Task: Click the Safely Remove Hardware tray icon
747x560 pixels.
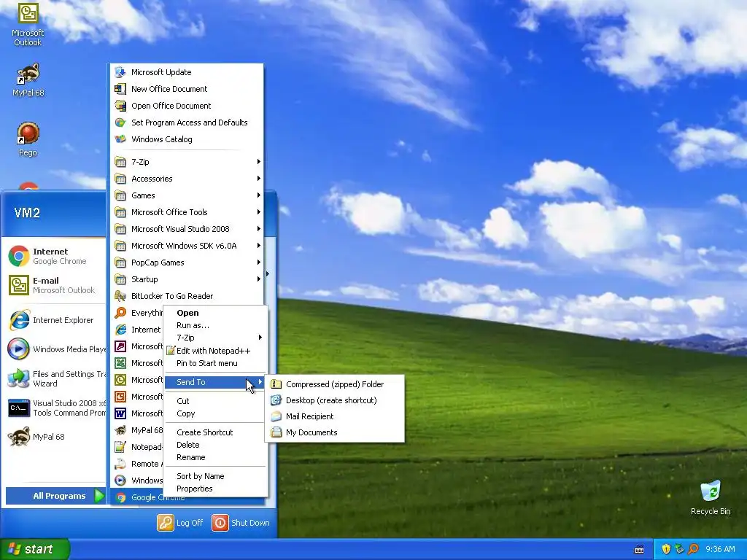Action: click(x=679, y=549)
